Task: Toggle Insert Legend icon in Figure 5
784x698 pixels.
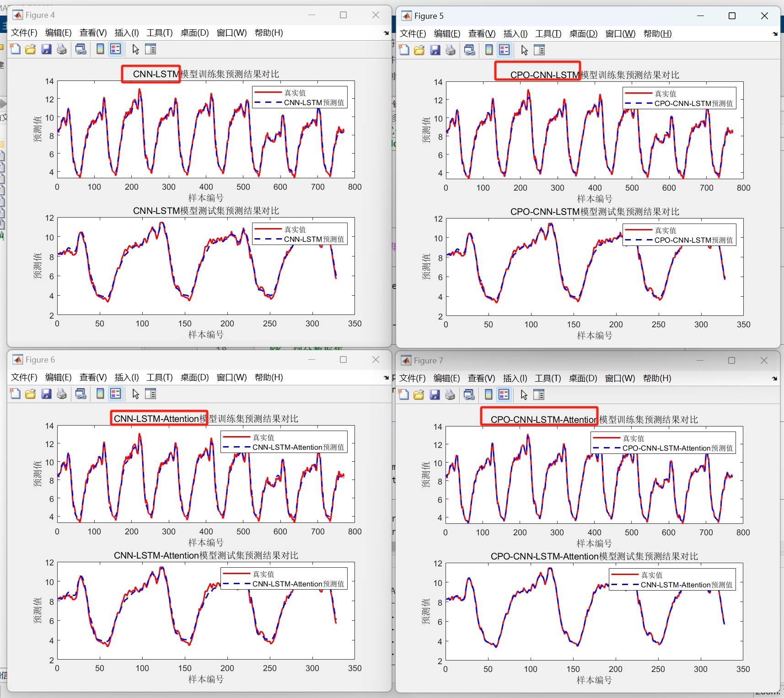Action: point(505,50)
